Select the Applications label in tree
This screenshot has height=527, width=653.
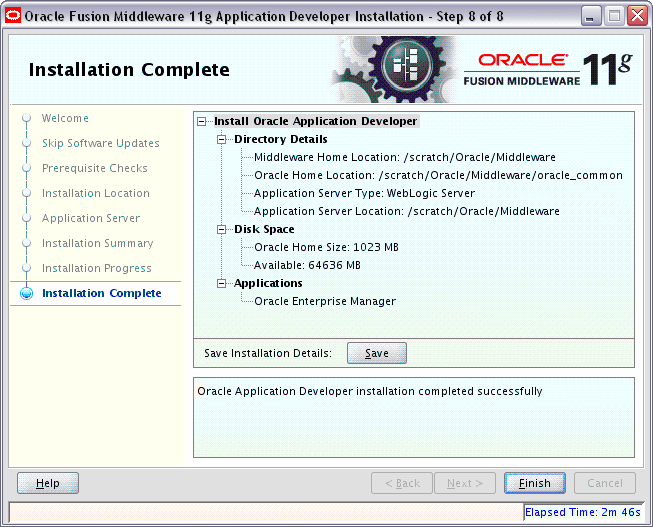pyautogui.click(x=268, y=283)
